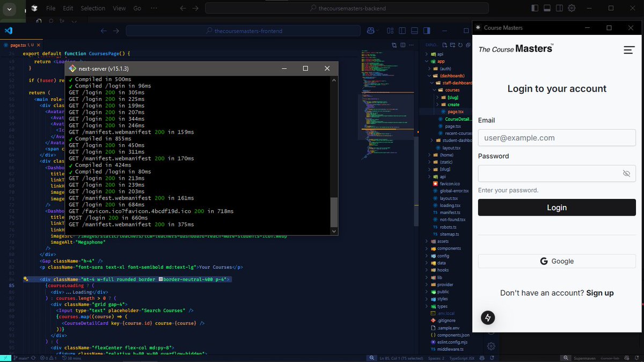
Task: Click TypeScript JSX language mode in status bar
Action: pyautogui.click(x=463, y=358)
